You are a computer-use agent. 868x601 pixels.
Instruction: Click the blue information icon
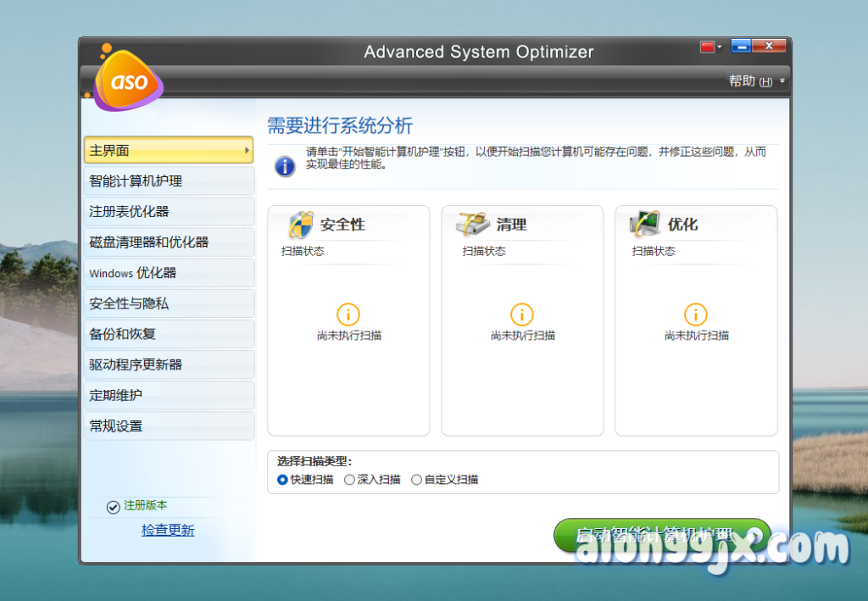click(x=286, y=165)
